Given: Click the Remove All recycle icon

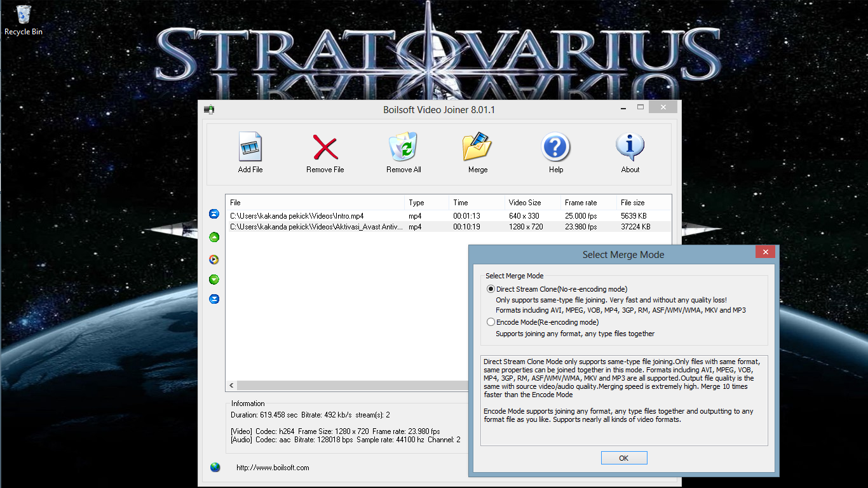Looking at the screenshot, I should (x=403, y=147).
